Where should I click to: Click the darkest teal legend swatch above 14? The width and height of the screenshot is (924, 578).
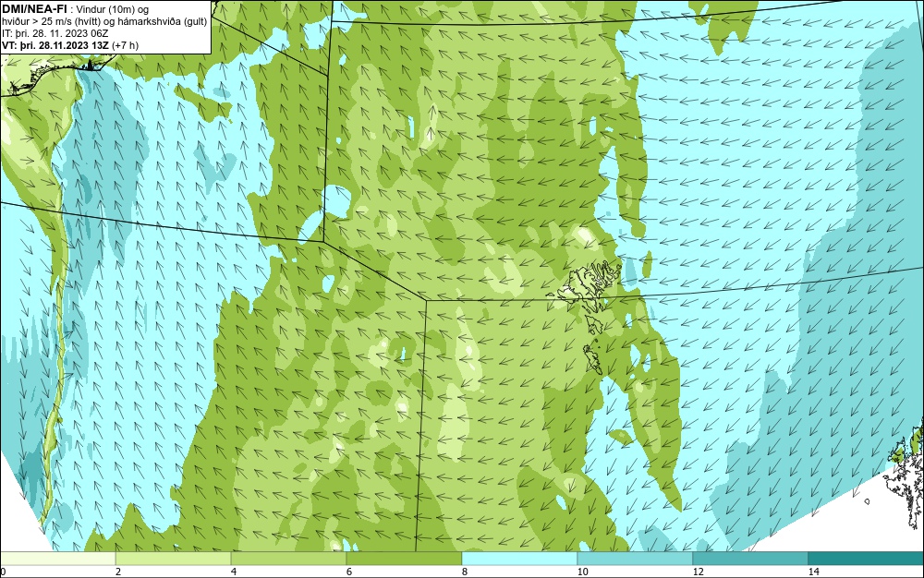867,559
